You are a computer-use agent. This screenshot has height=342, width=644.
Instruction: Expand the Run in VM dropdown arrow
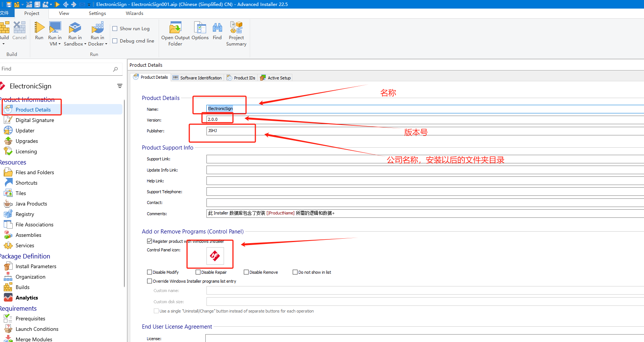point(59,44)
